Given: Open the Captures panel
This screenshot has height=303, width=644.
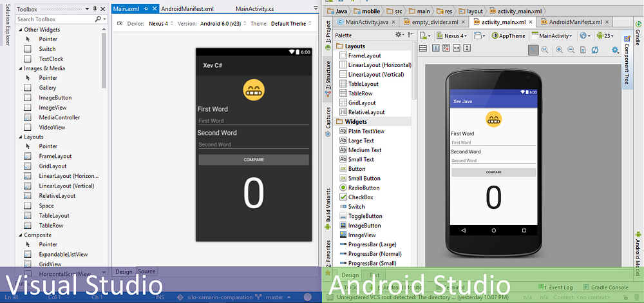Looking at the screenshot, I should click(x=328, y=121).
